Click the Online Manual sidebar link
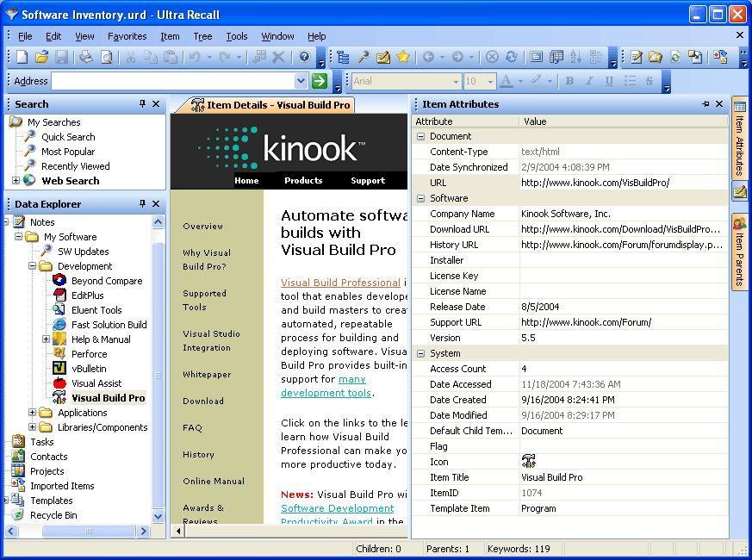Image resolution: width=752 pixels, height=560 pixels. [x=214, y=481]
